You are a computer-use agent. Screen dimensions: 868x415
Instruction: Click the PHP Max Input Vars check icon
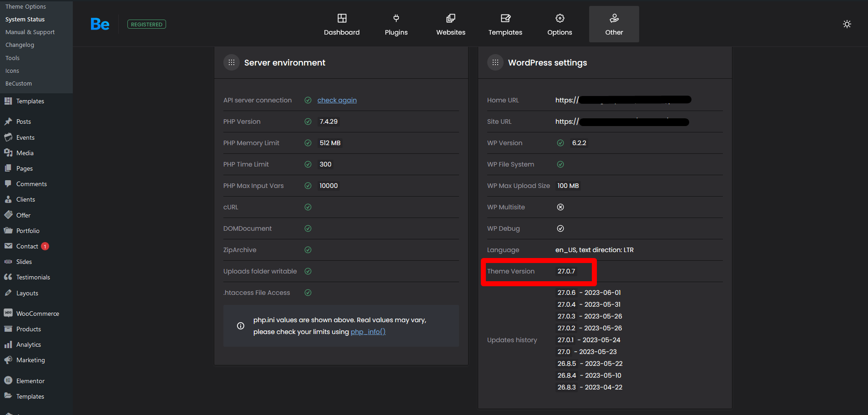pyautogui.click(x=308, y=186)
